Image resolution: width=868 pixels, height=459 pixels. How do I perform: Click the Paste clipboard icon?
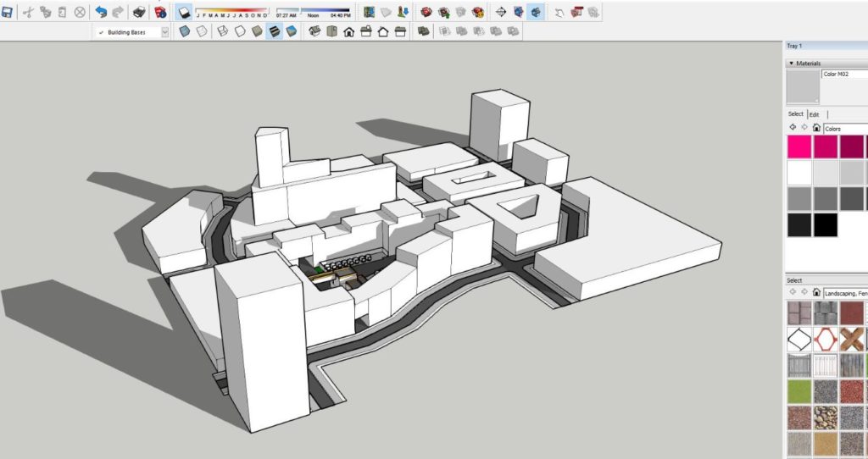62,12
